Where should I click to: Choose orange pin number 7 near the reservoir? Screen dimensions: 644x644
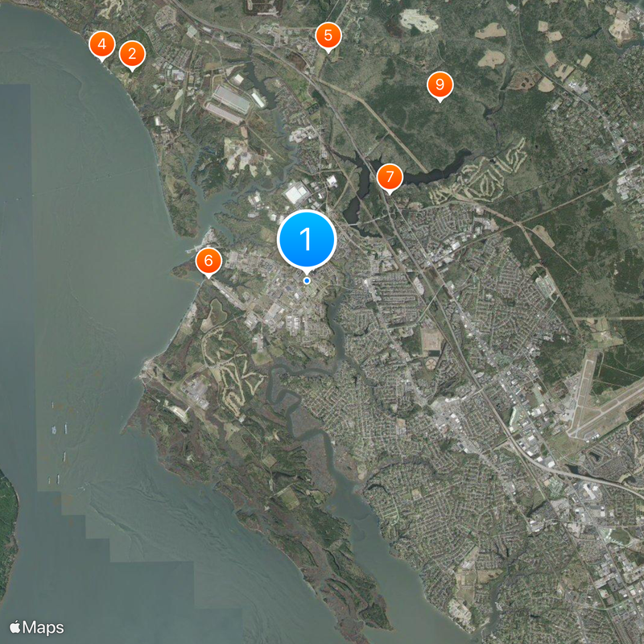(x=390, y=177)
